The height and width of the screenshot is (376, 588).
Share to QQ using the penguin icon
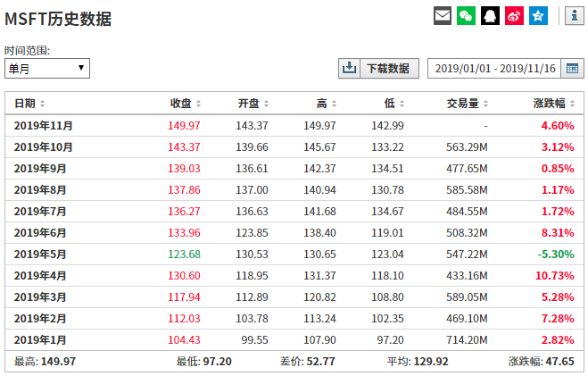coord(490,16)
